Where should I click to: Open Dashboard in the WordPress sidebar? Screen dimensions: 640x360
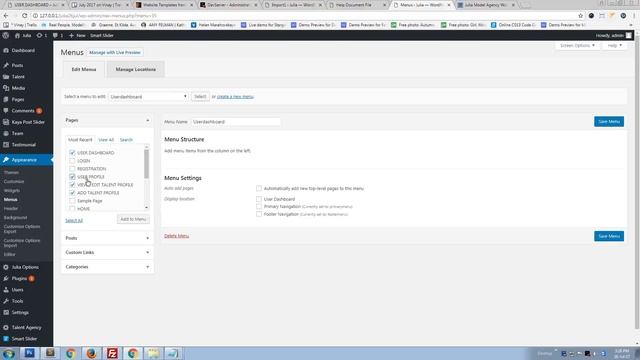[x=23, y=51]
